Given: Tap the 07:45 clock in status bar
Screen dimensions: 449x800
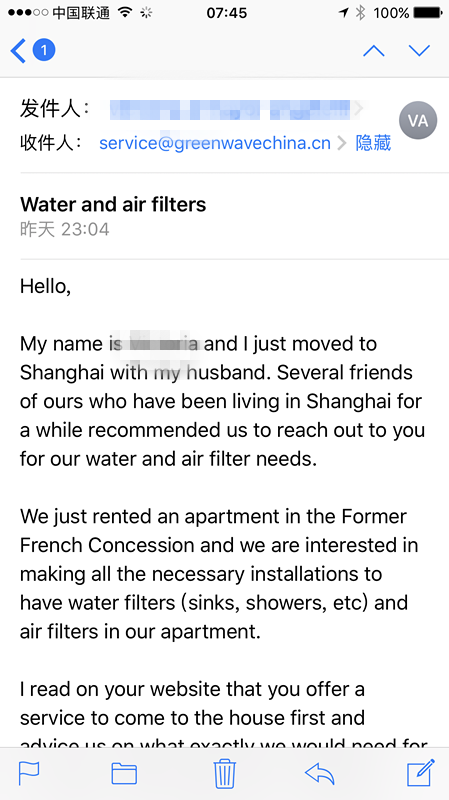Looking at the screenshot, I should point(227,13).
